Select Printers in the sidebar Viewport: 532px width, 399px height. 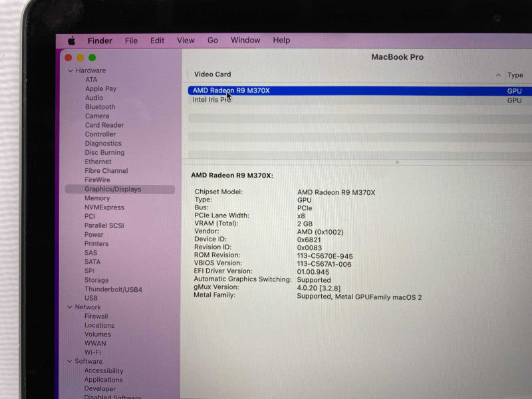96,244
